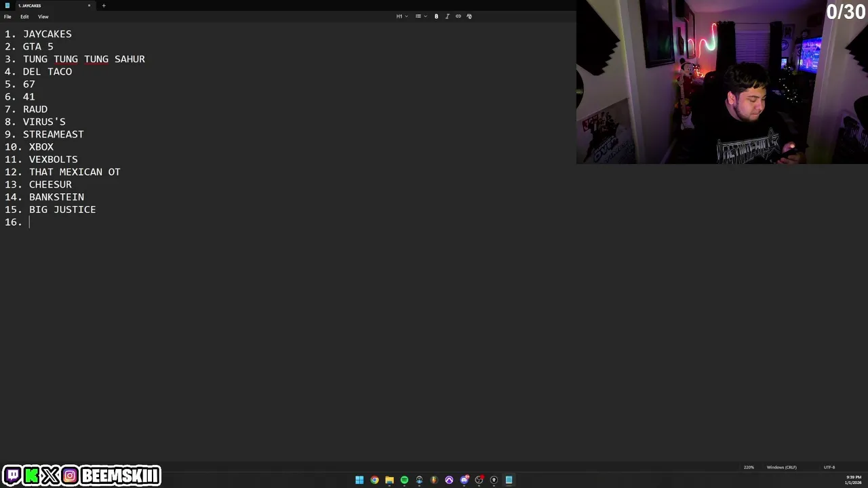Open the list style dropdown
868x488 pixels.
[421, 16]
